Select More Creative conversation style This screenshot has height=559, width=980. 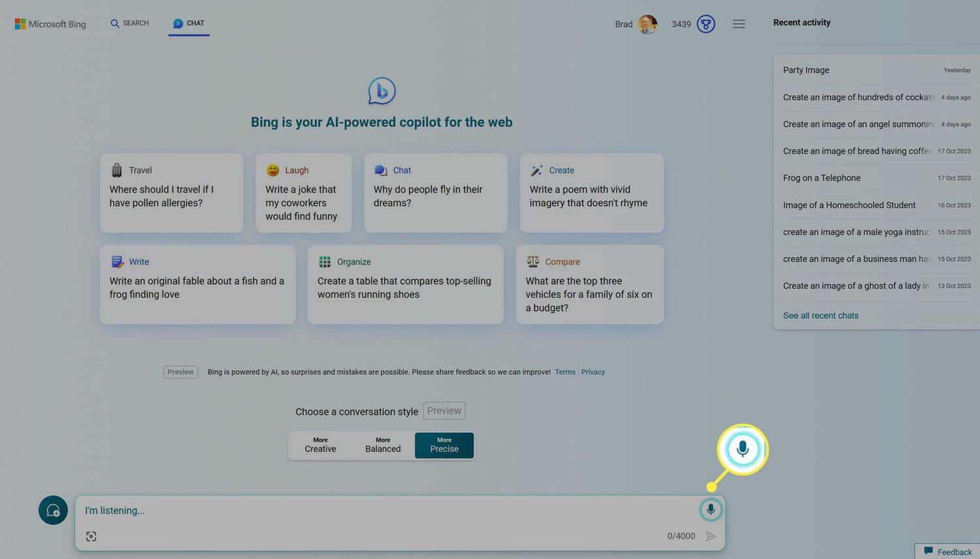click(320, 445)
